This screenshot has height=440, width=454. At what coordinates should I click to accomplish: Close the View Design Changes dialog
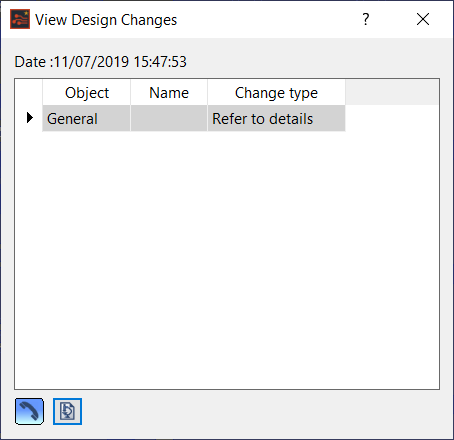pyautogui.click(x=423, y=19)
